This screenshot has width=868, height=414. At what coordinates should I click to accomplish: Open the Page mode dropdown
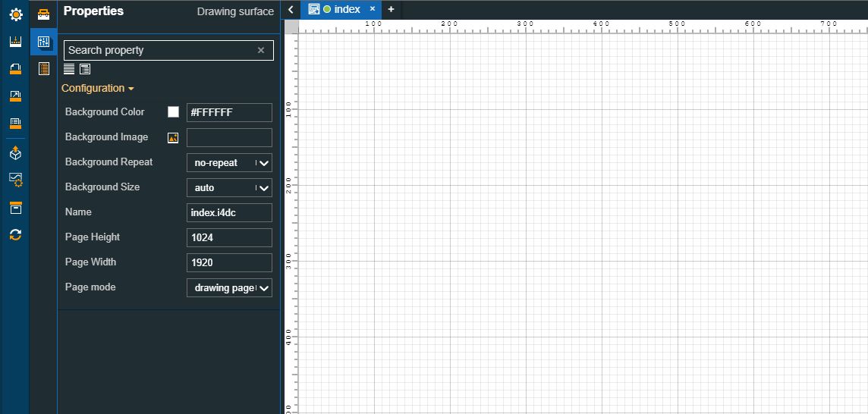click(229, 288)
